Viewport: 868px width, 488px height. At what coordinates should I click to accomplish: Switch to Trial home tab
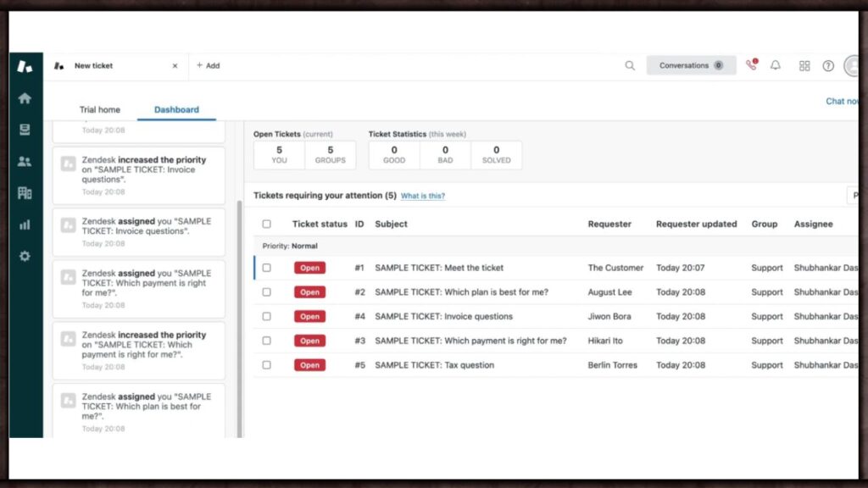(100, 109)
